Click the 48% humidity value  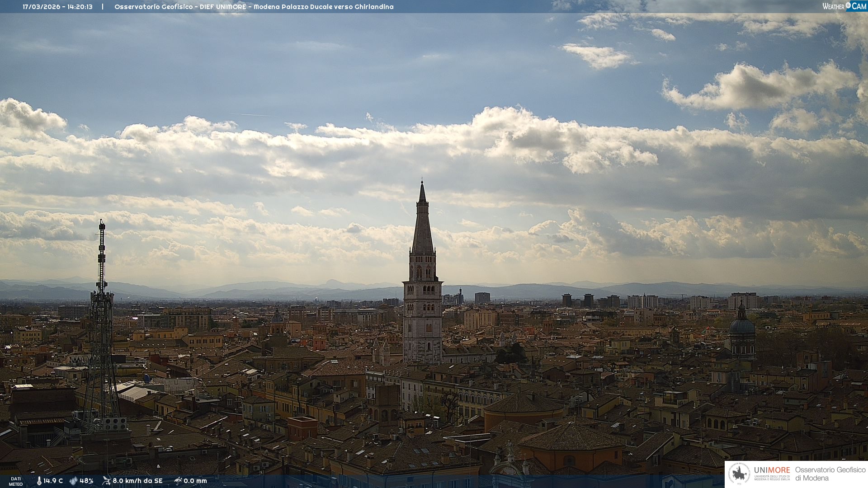tap(86, 481)
